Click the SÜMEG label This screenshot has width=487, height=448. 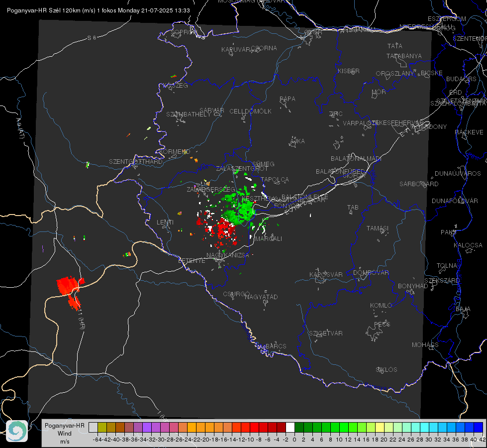pos(263,164)
